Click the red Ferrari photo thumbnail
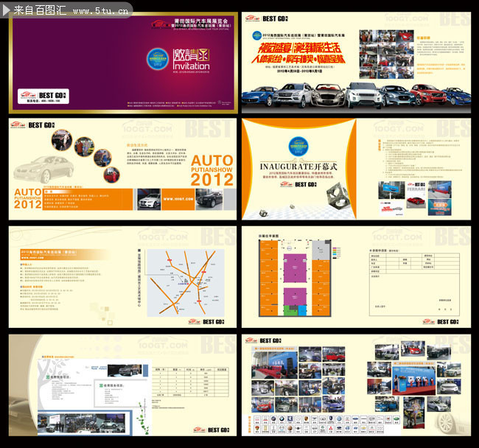 [416, 202]
